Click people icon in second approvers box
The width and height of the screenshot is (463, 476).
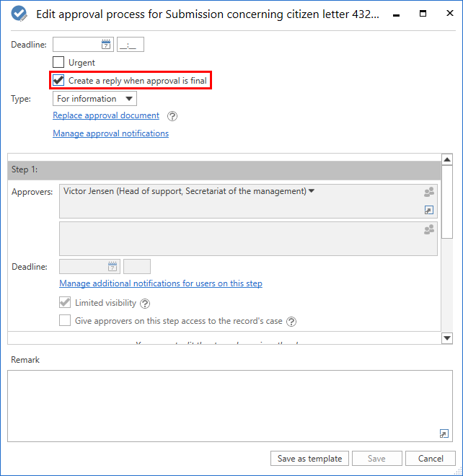429,229
